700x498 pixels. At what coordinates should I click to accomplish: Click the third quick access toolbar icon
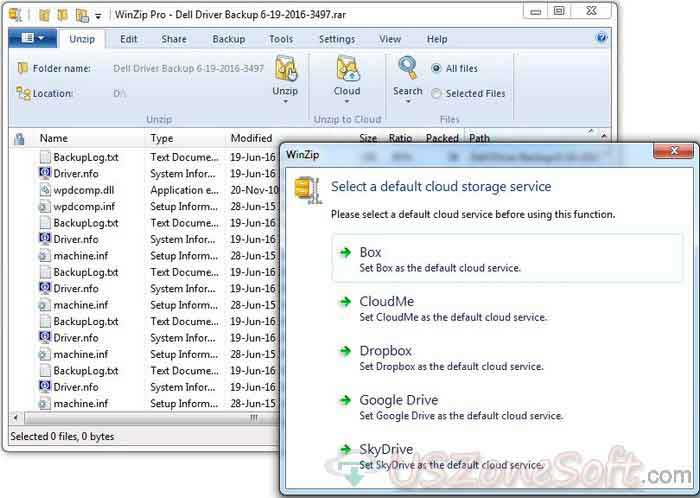point(82,15)
